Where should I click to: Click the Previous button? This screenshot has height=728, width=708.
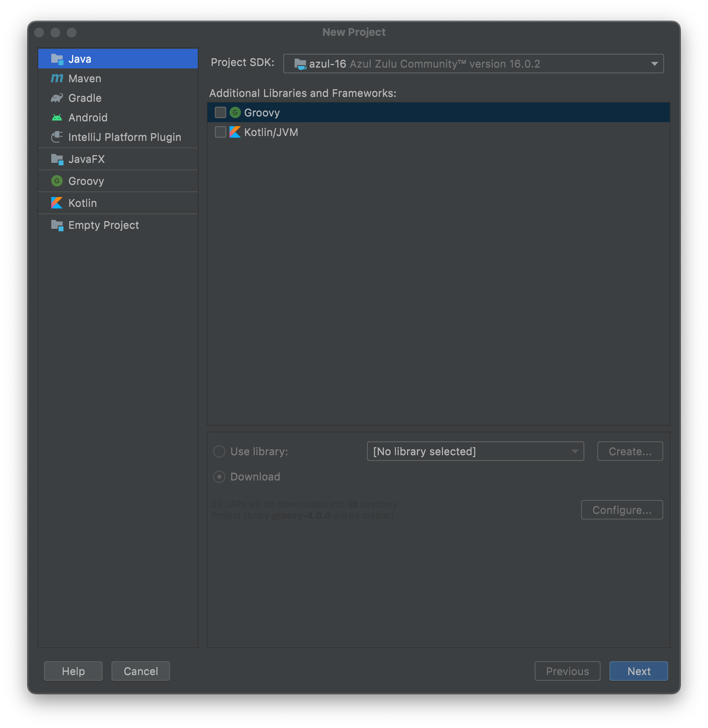[567, 671]
